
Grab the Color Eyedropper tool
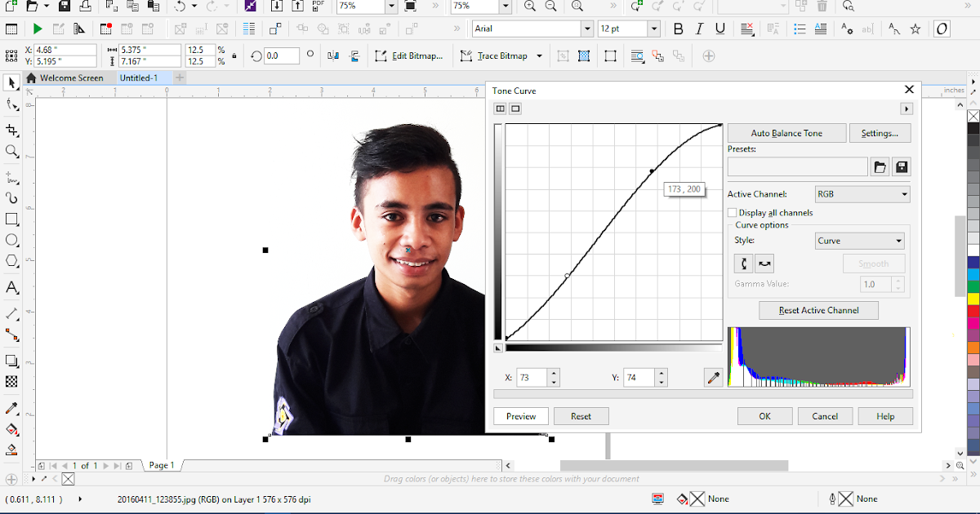coord(11,408)
